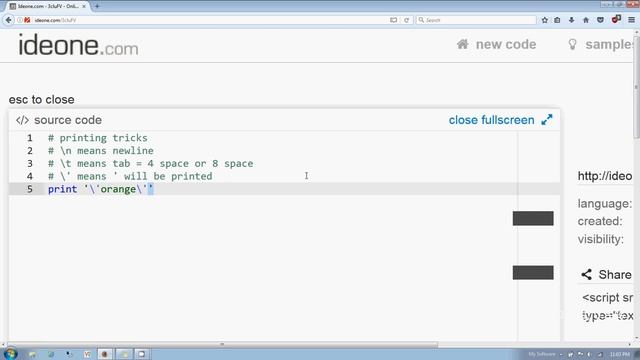Go back with the browser back arrow
This screenshot has width=640, height=360.
[x=8, y=20]
